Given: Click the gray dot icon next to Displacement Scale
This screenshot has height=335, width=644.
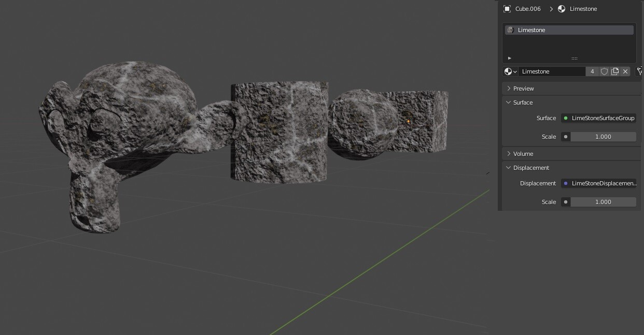Looking at the screenshot, I should [565, 202].
